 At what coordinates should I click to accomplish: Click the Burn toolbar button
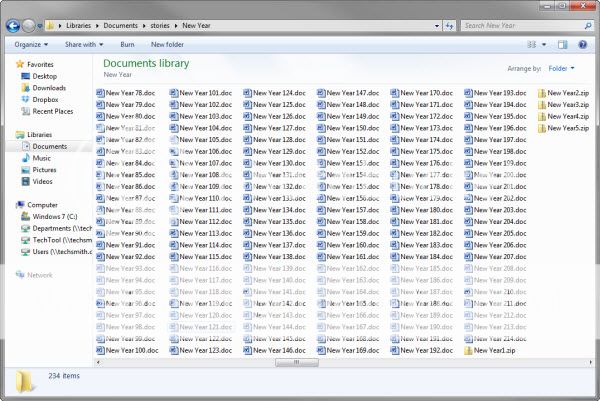pos(127,44)
